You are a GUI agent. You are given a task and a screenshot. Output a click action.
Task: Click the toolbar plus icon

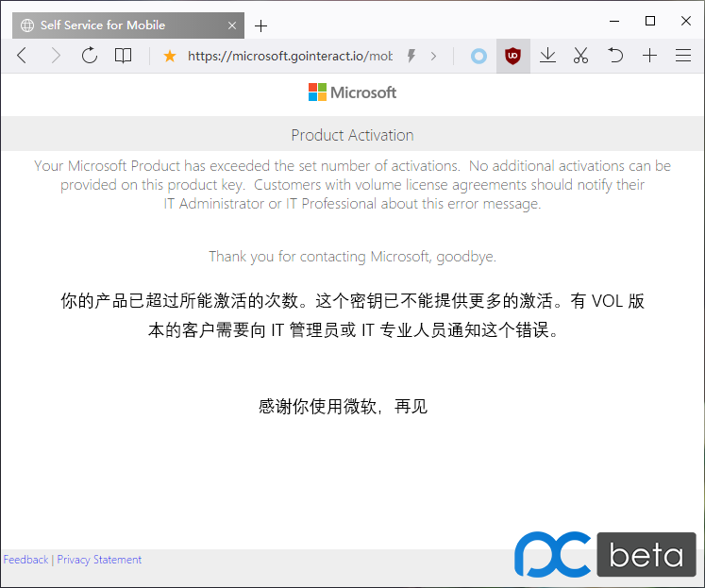[x=649, y=56]
